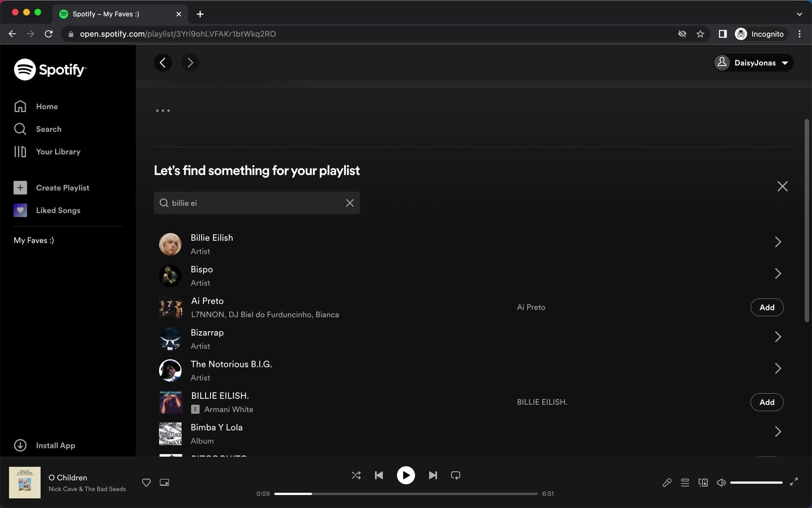Expand the Billie Eilish artist result
The width and height of the screenshot is (812, 508).
(777, 242)
